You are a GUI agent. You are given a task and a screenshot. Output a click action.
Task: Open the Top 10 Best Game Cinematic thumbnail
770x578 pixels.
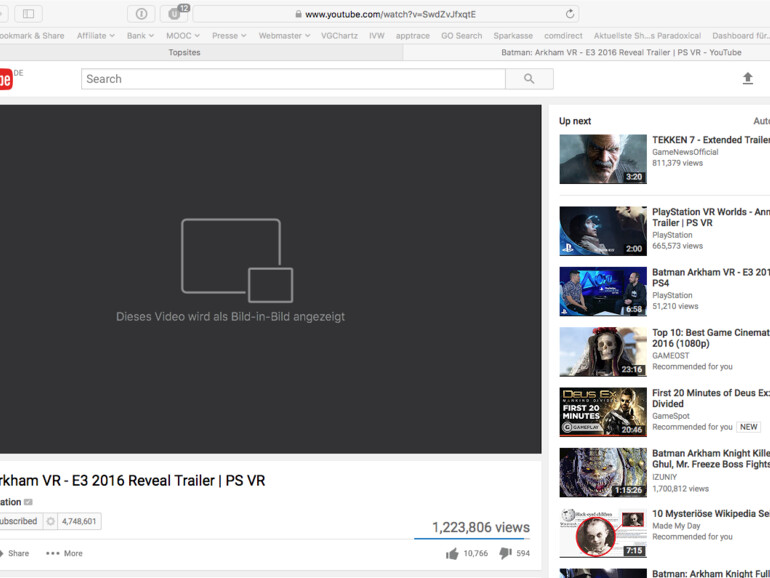[x=603, y=352]
